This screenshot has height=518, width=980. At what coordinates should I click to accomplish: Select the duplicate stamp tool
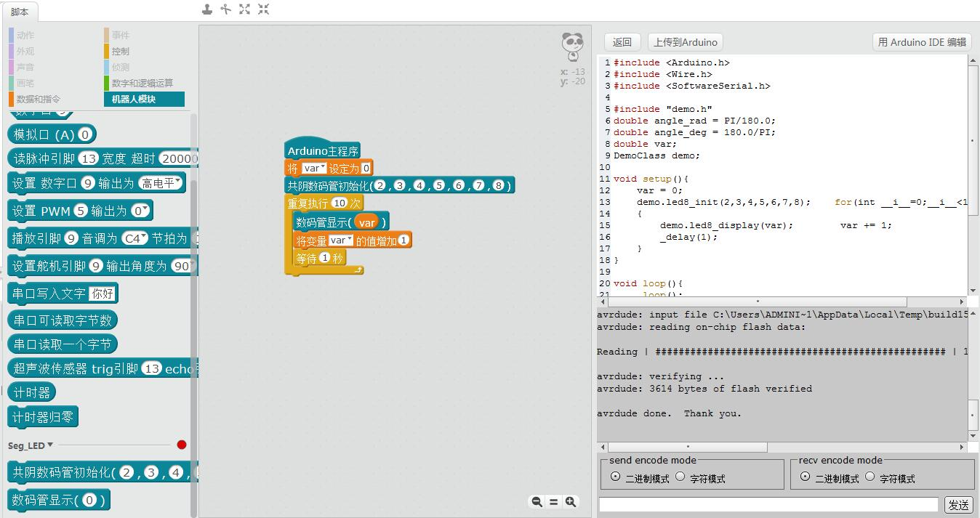point(207,9)
